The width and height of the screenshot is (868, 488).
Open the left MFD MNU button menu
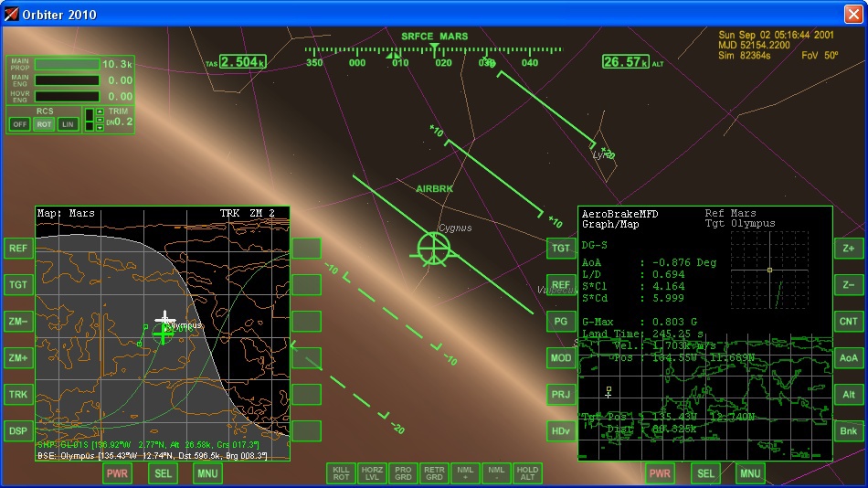[207, 473]
